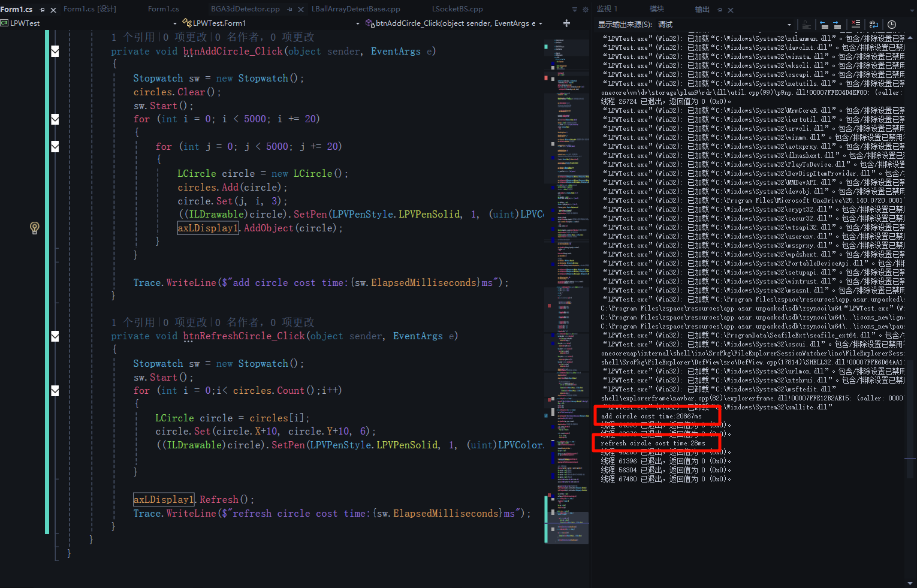
Task: Open the LPWTest.Form1 class dropdown
Action: 358,23
